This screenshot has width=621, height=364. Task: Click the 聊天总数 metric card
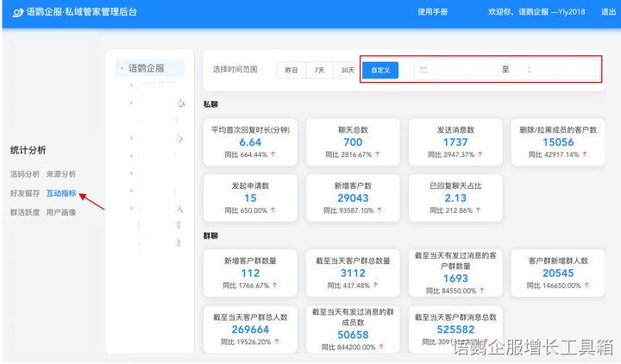(x=353, y=141)
